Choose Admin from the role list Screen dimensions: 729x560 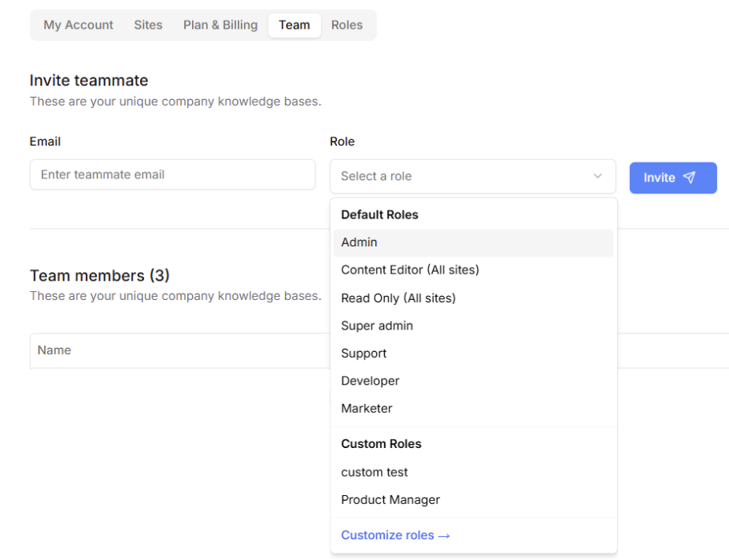(x=473, y=242)
